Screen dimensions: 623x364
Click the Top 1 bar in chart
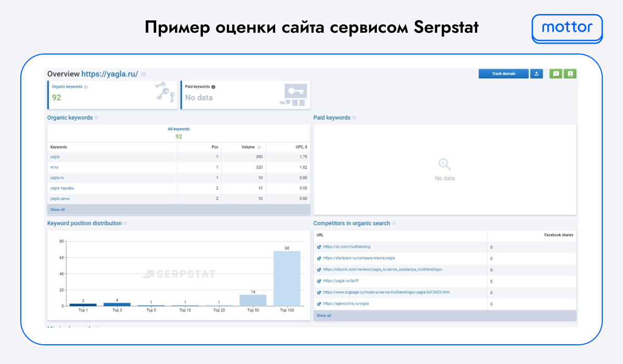tap(83, 305)
